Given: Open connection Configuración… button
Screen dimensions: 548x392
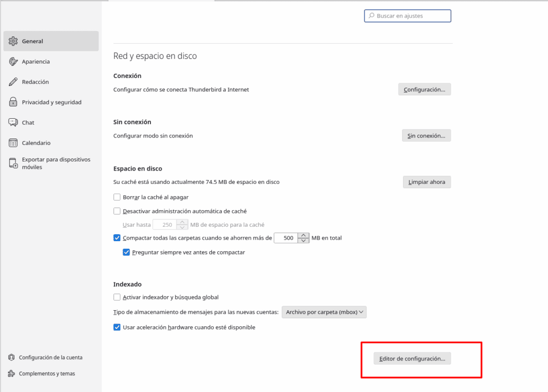Looking at the screenshot, I should [424, 89].
